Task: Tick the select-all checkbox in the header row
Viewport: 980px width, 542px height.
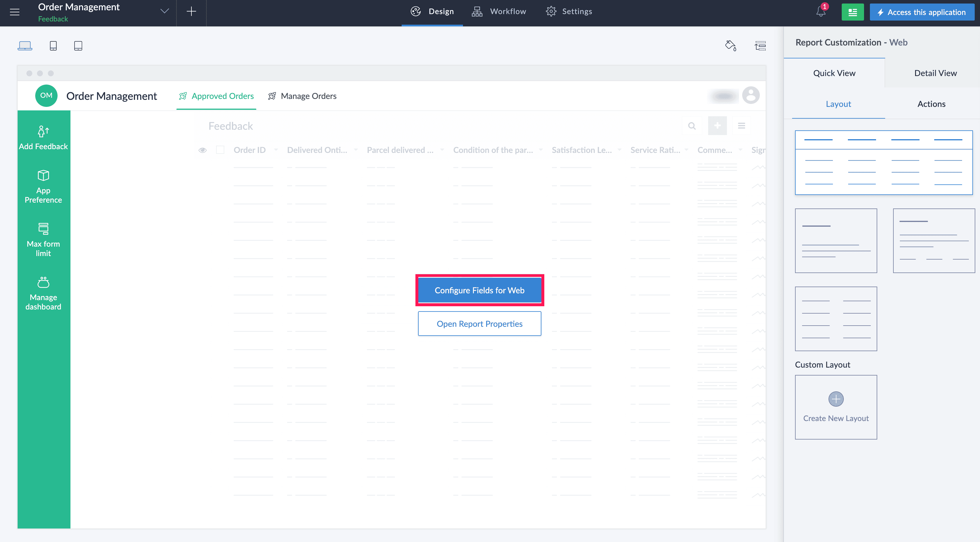Action: [x=220, y=150]
